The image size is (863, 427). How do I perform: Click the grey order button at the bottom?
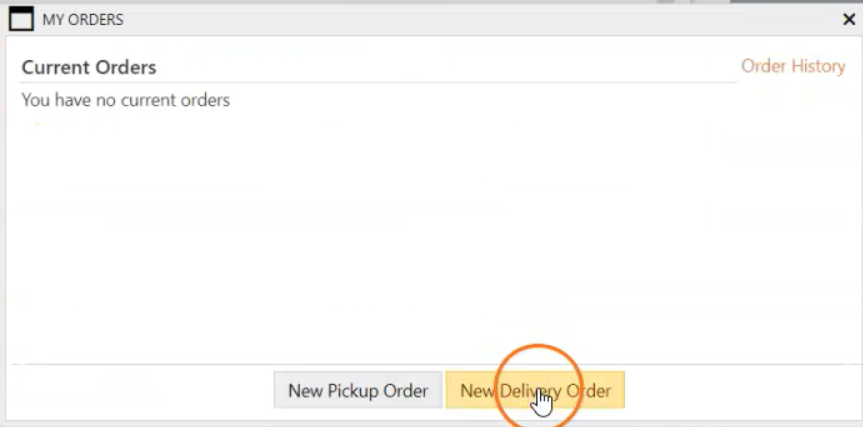[358, 390]
